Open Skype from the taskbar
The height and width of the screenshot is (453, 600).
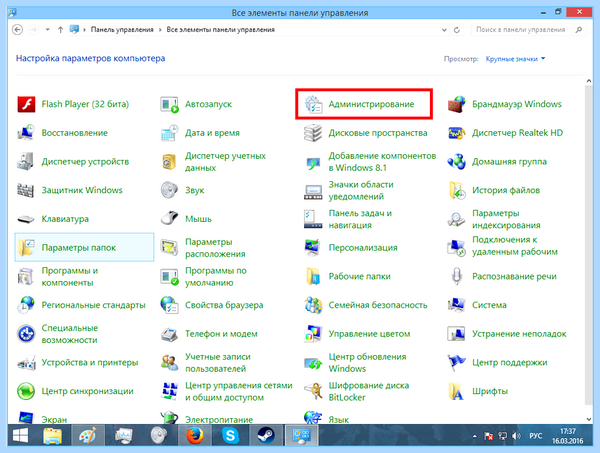click(x=230, y=435)
